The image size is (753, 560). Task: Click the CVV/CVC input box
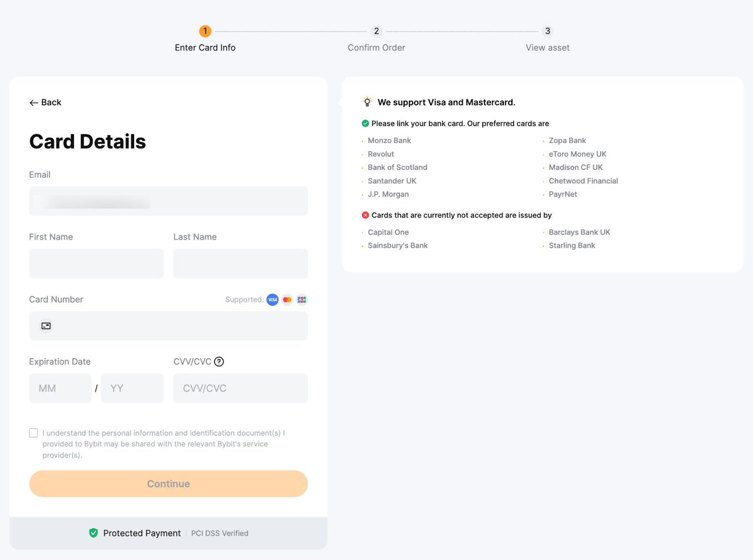[x=240, y=388]
